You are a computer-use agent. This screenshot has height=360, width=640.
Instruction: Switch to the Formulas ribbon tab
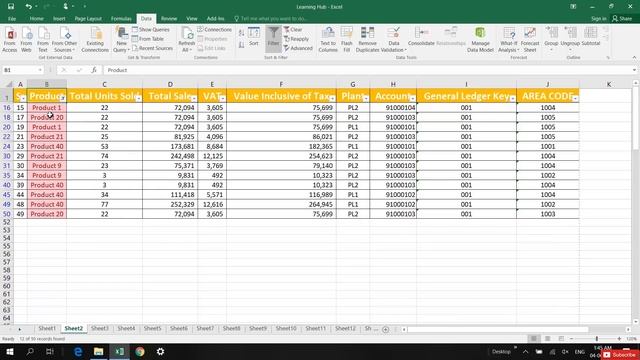121,19
